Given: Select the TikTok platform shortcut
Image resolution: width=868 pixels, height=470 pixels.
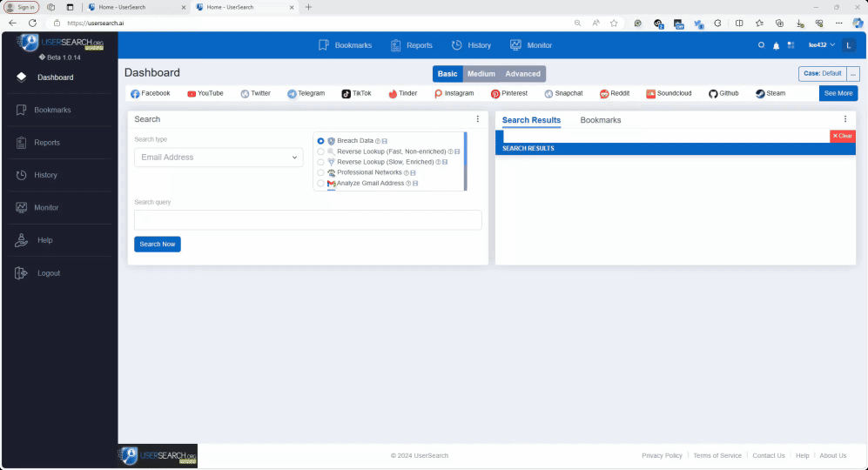Looking at the screenshot, I should [356, 93].
